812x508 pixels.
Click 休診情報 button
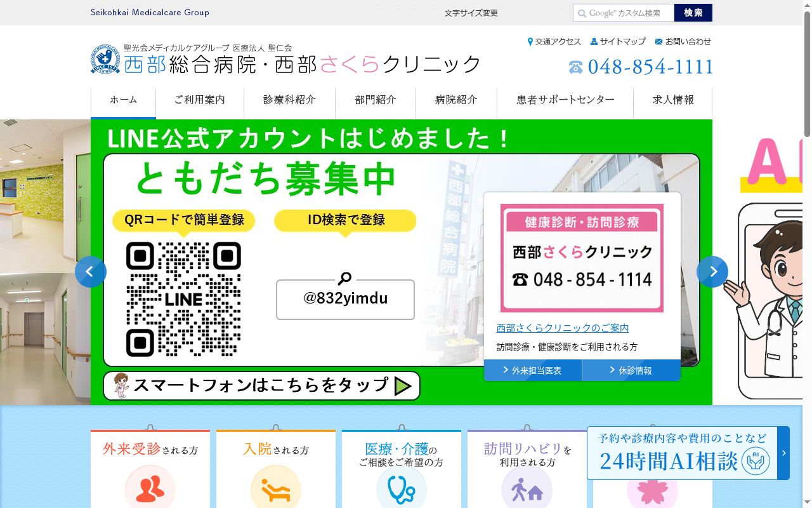[631, 370]
